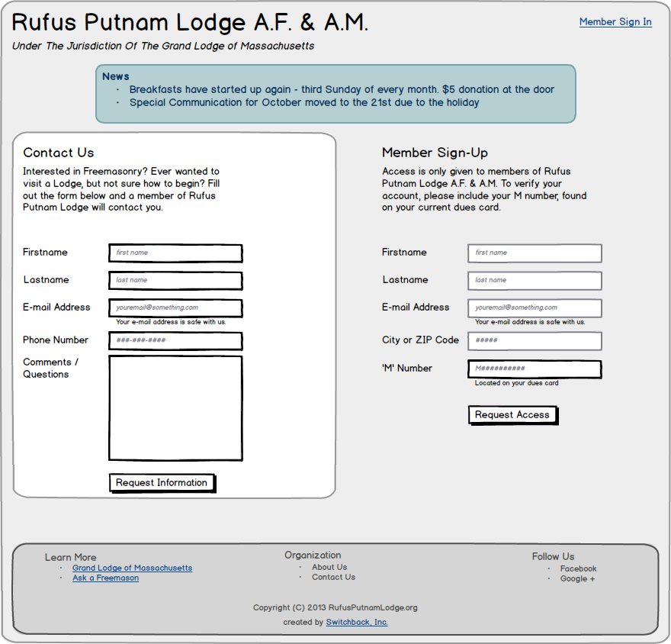671x644 pixels.
Task: Click the Breakfasts have started news item
Action: [x=342, y=89]
